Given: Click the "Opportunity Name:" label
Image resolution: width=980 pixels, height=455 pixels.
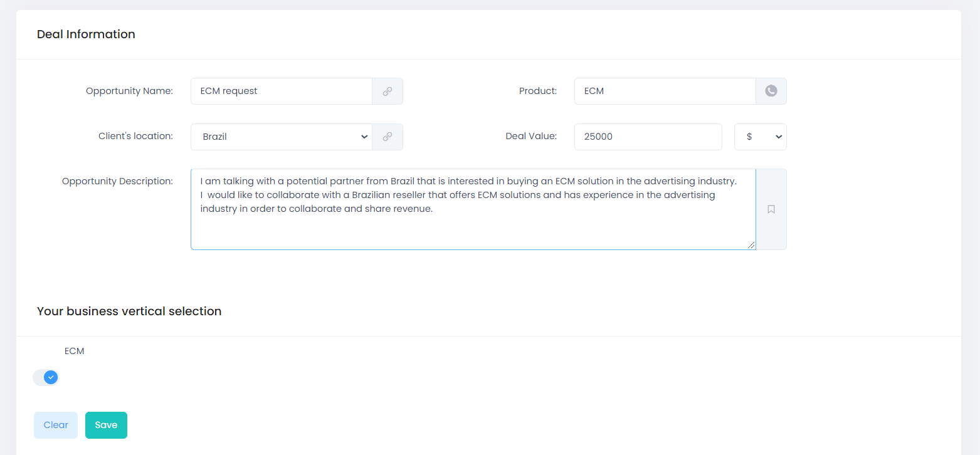Looking at the screenshot, I should tap(129, 91).
